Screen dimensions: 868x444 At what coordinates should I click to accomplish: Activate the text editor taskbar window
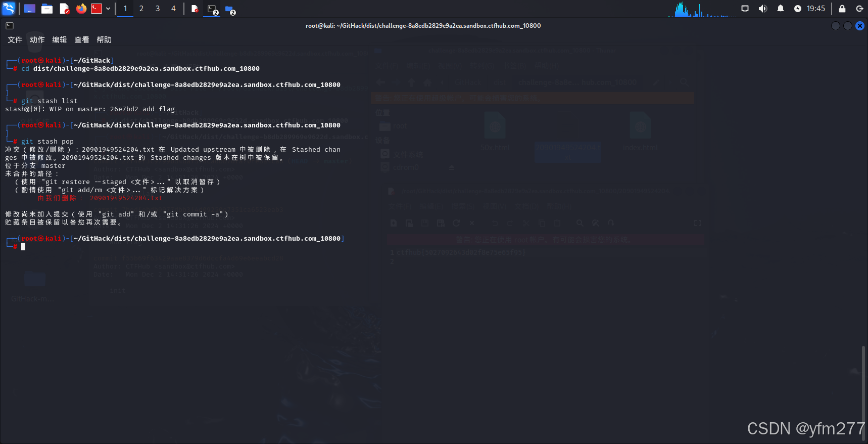(195, 9)
